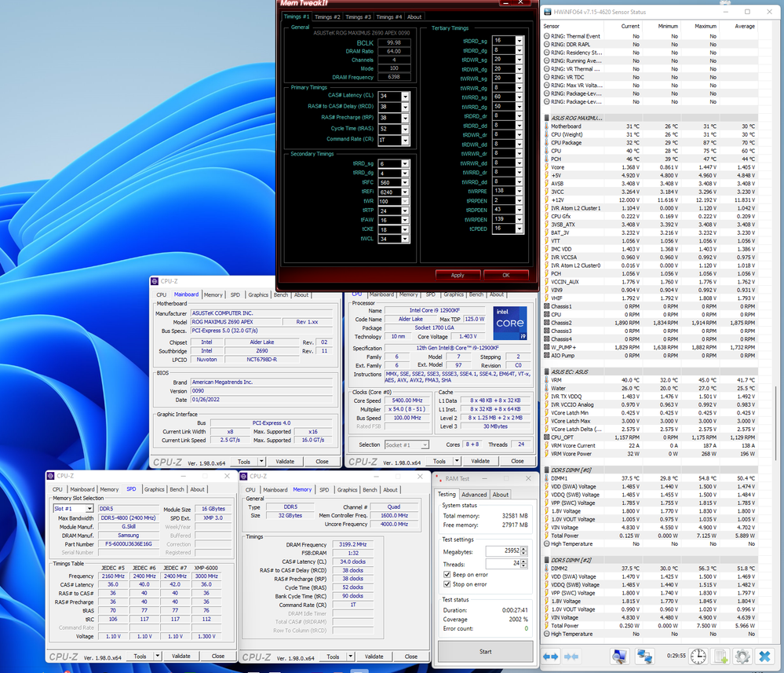Click the ASUS EC: ASUS group icon
The image size is (784, 673).
pyautogui.click(x=546, y=371)
